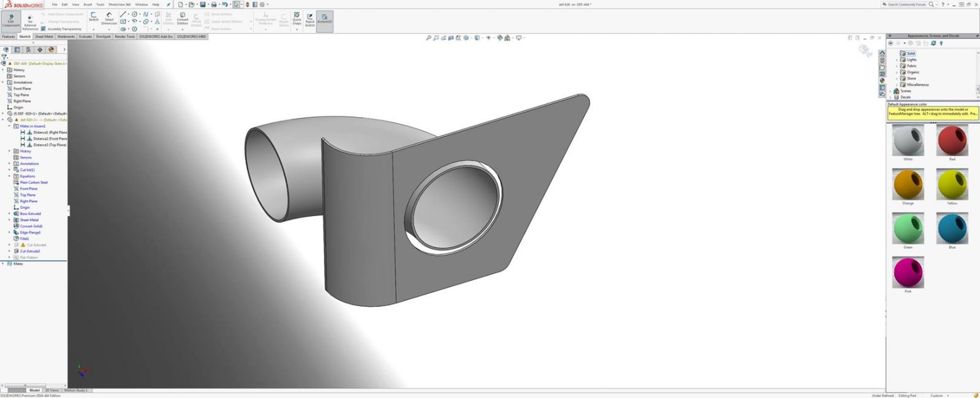Select the sketch Text tool
This screenshot has width=980, height=398.
(158, 21)
